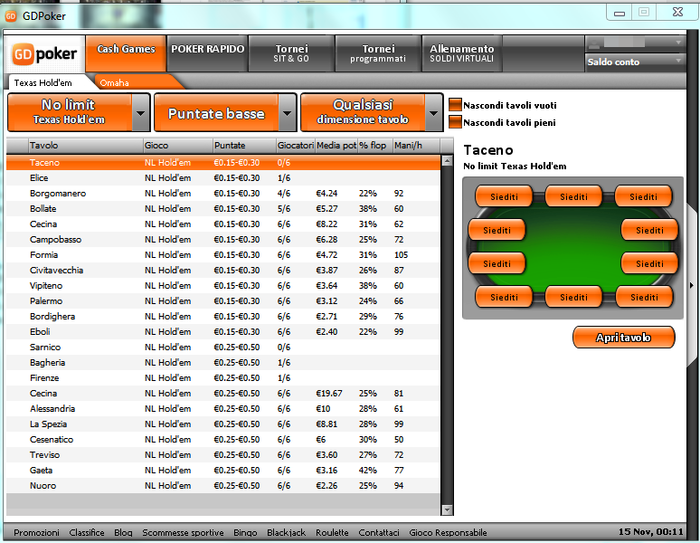Open Tornei programmati tab

pyautogui.click(x=378, y=53)
